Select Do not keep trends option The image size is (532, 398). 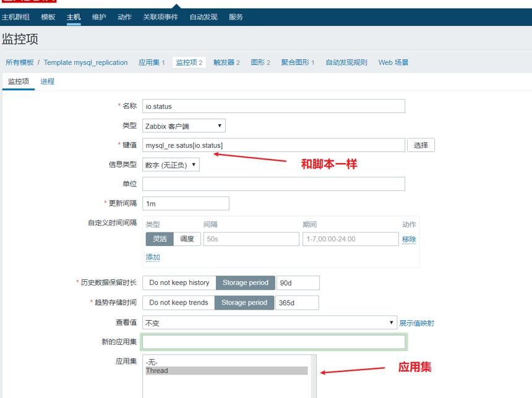tap(178, 303)
